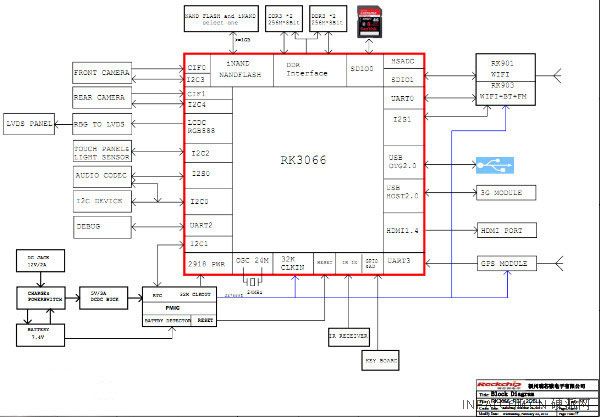Select the FRONT CAMERA block
600x417 pixels.
click(x=102, y=73)
